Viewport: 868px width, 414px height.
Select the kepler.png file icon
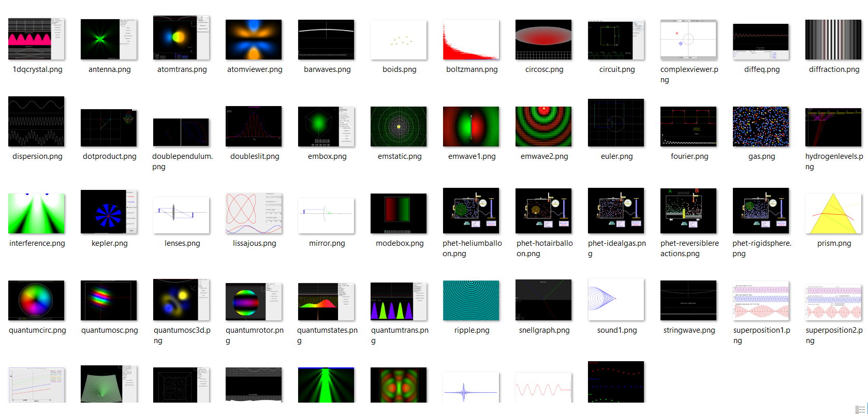coord(109,212)
